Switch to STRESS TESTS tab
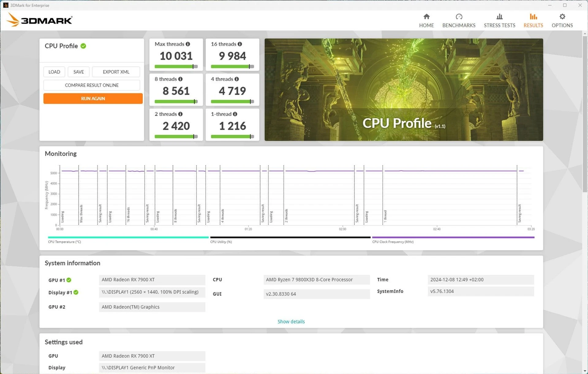 pyautogui.click(x=499, y=21)
